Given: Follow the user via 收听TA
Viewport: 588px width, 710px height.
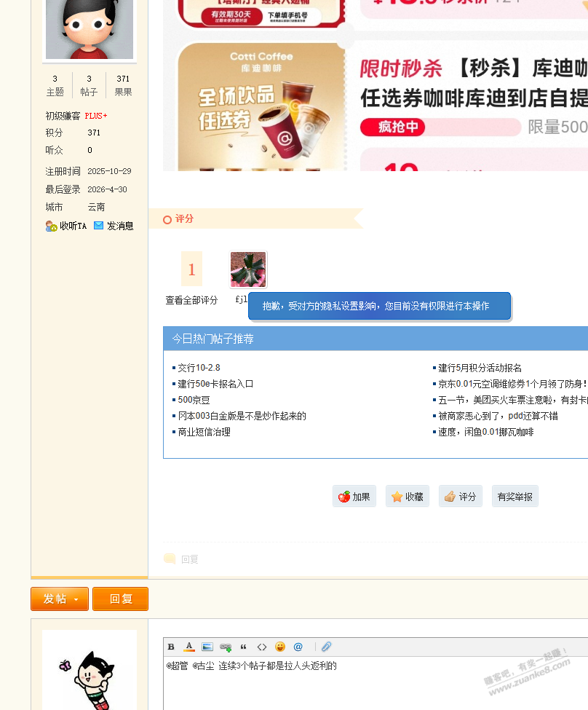Looking at the screenshot, I should coord(67,226).
